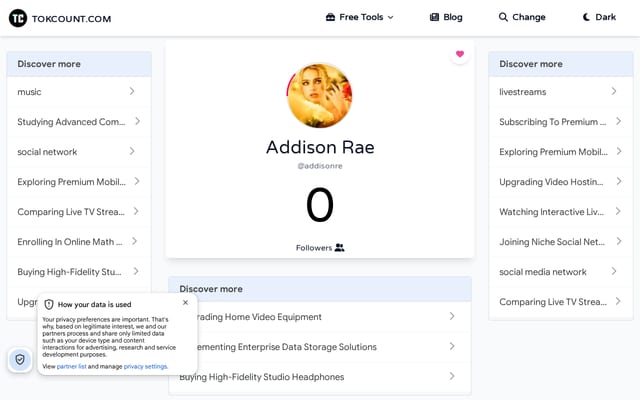Click the TOKCOUNT.COM site name

[71, 19]
